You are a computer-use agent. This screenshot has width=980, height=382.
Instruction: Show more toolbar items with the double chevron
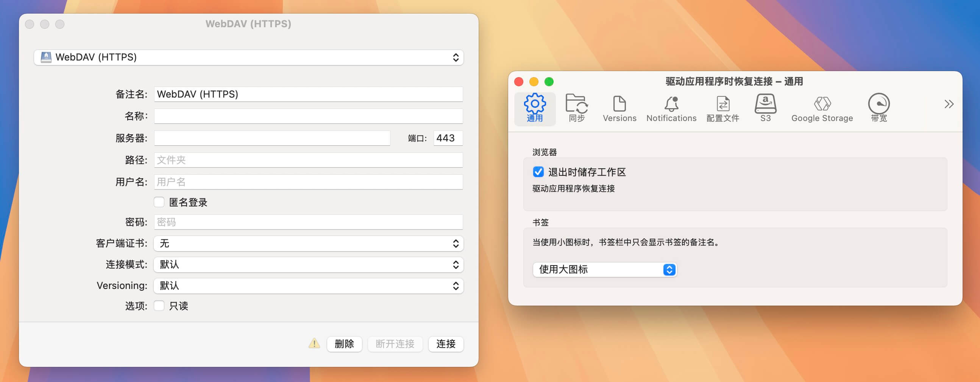click(949, 104)
